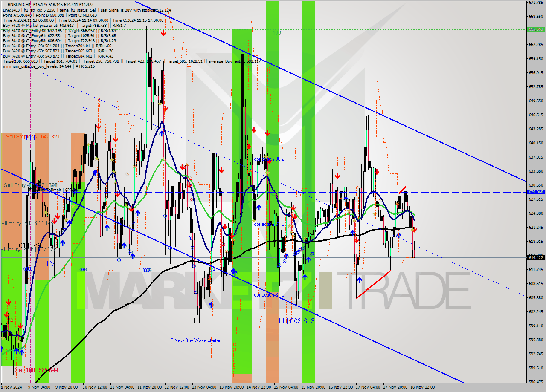Select the 'I I I 603.613' level label
The height and width of the screenshot is (392, 546).
tap(297, 321)
